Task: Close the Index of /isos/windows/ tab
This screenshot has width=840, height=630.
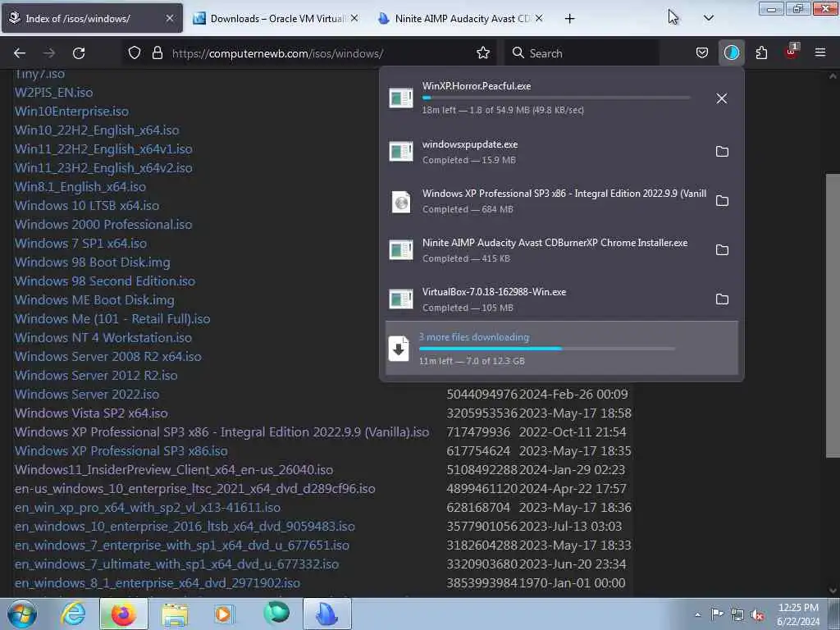Action: (169, 18)
